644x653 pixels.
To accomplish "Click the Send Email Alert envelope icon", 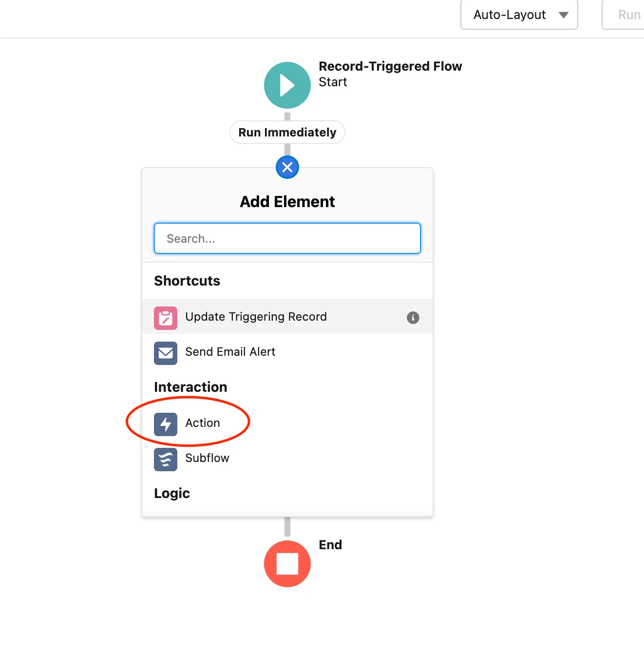I will (166, 353).
